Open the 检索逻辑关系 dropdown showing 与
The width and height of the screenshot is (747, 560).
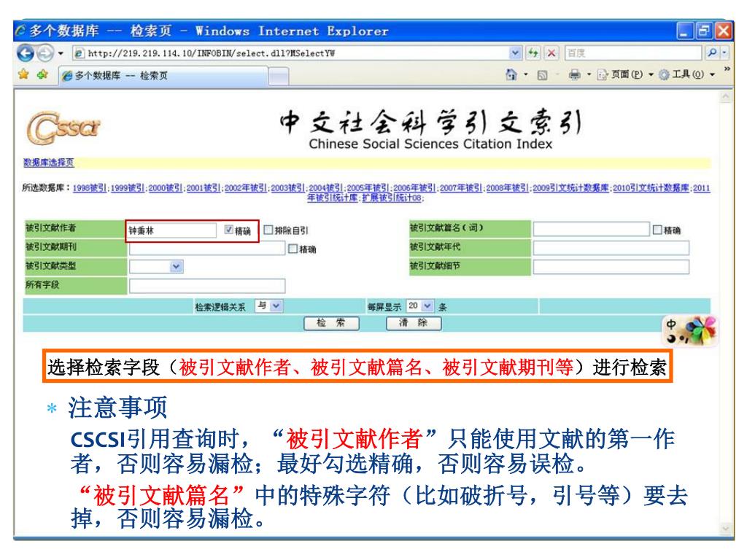269,306
